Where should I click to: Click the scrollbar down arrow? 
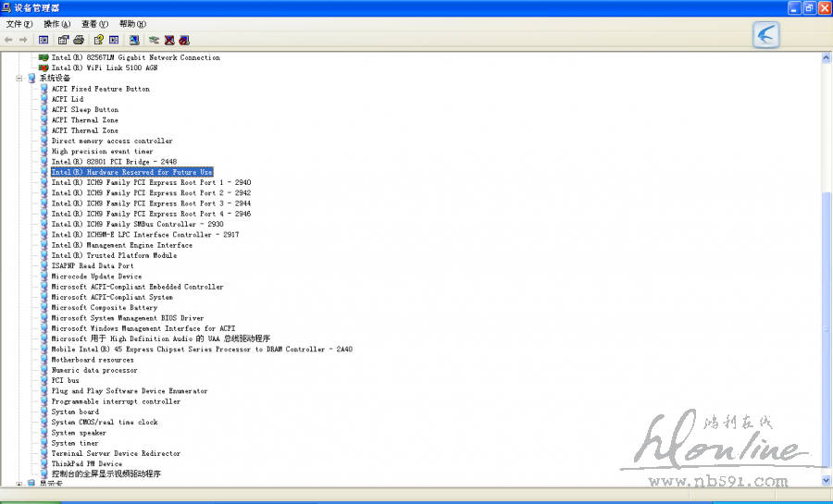click(x=827, y=480)
